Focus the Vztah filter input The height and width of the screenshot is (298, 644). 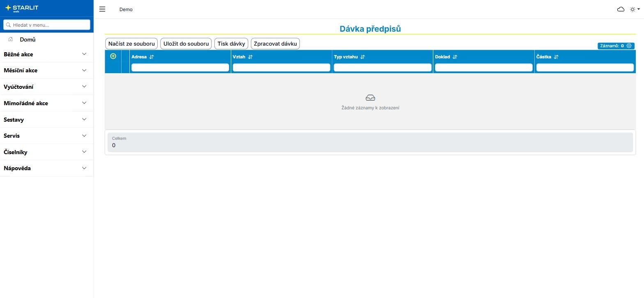pos(281,67)
